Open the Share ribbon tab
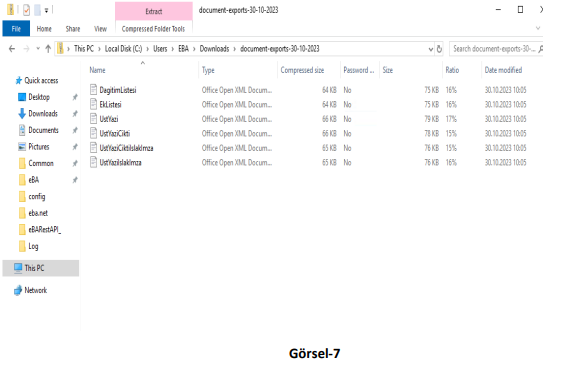This screenshot has height=372, width=569. point(73,29)
